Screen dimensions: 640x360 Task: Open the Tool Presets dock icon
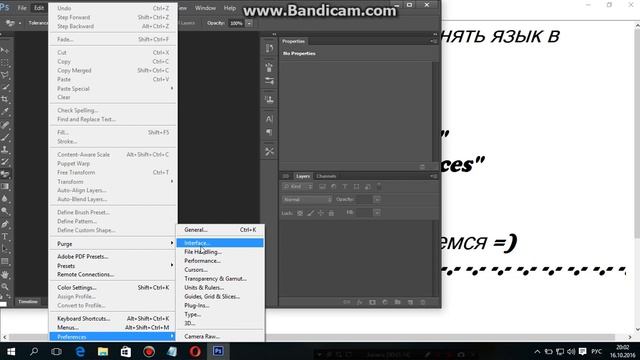[x=269, y=151]
